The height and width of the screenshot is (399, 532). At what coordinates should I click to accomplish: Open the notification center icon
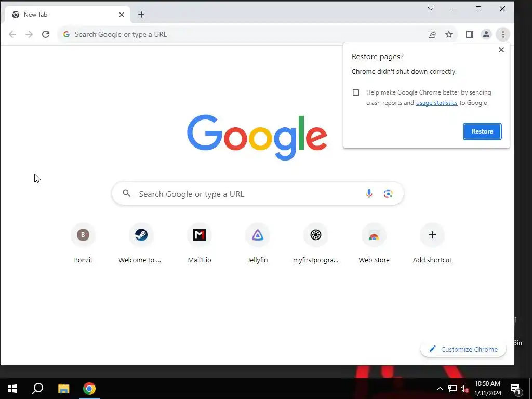[515, 389]
